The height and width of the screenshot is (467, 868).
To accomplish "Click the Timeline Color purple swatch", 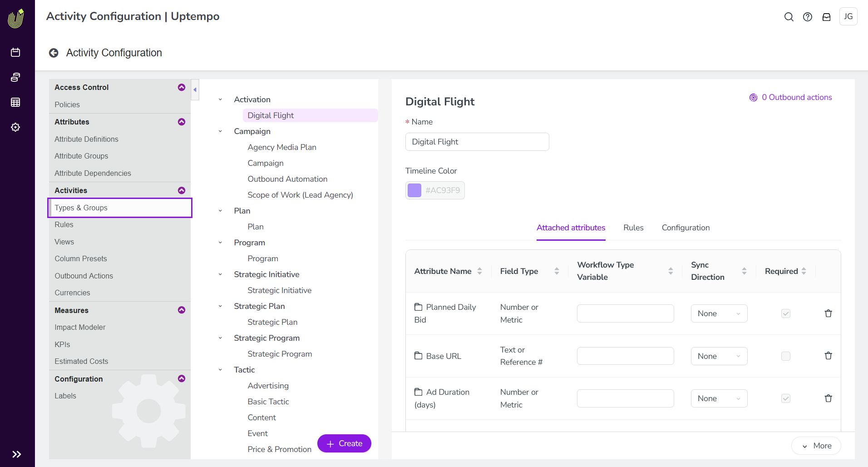I will point(414,190).
